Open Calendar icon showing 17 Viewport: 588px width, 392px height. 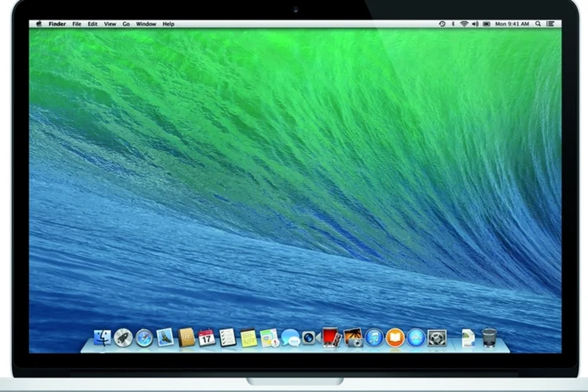pyautogui.click(x=207, y=338)
